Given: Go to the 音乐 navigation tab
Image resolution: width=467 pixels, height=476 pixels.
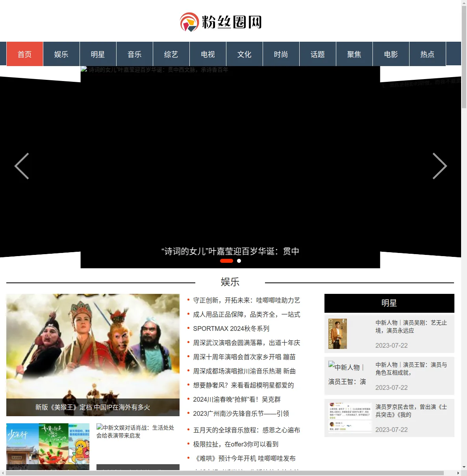Looking at the screenshot, I should click(135, 54).
